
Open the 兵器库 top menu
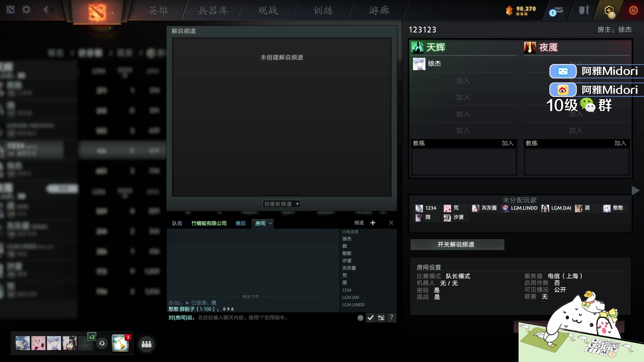click(213, 10)
